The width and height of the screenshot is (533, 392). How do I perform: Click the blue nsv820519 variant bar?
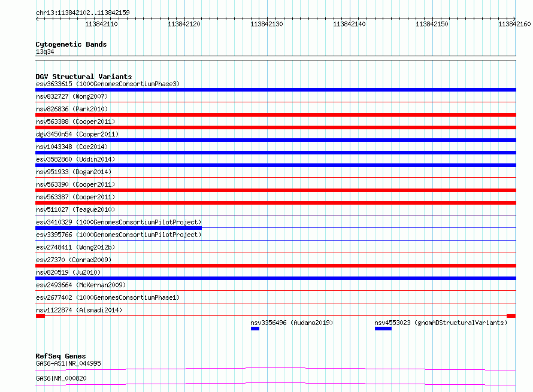tap(275, 278)
